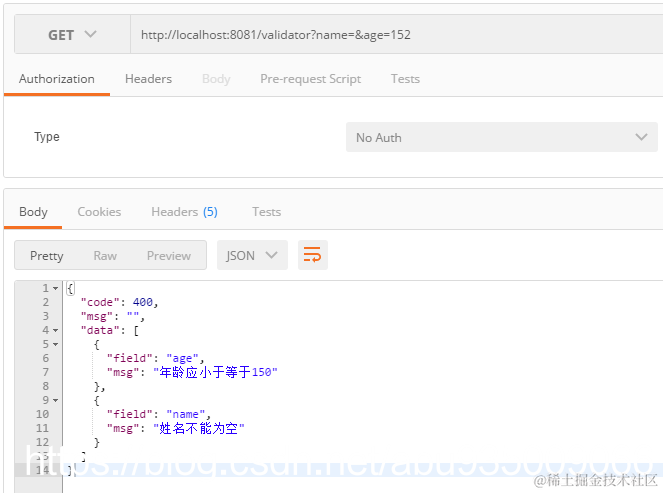This screenshot has height=493, width=663.
Task: Collapse the object at line 9
Action: [56, 400]
